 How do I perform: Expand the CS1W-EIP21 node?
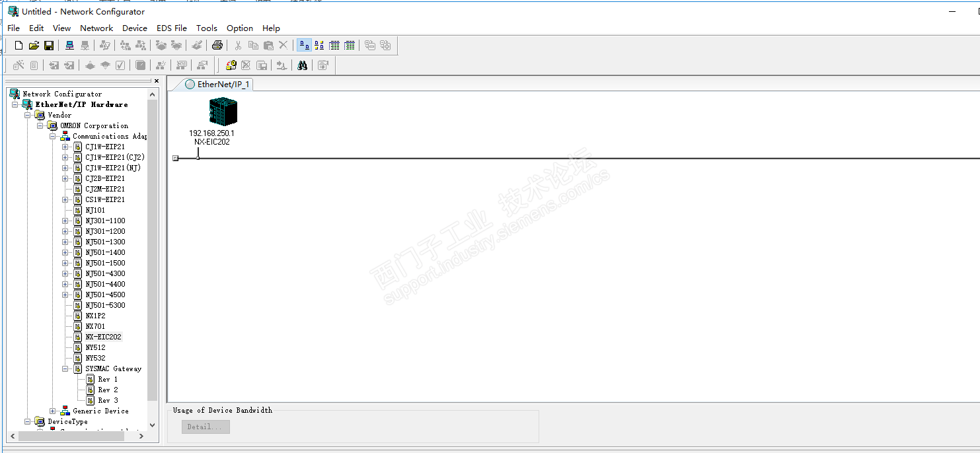[x=65, y=199]
